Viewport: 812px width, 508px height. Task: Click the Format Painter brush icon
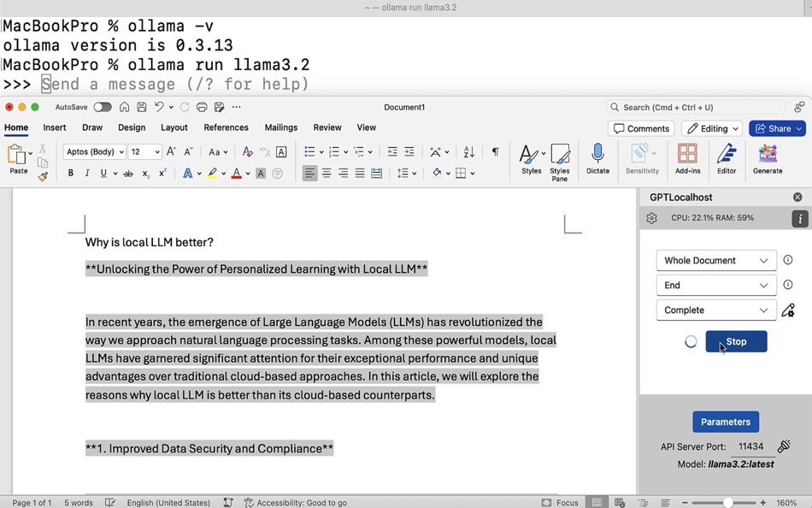point(43,177)
